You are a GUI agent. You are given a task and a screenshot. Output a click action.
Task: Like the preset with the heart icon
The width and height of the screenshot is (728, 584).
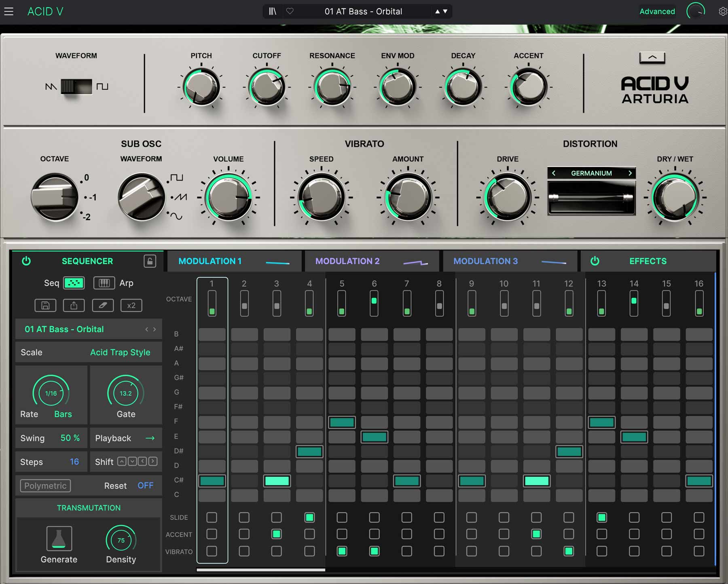(x=290, y=11)
